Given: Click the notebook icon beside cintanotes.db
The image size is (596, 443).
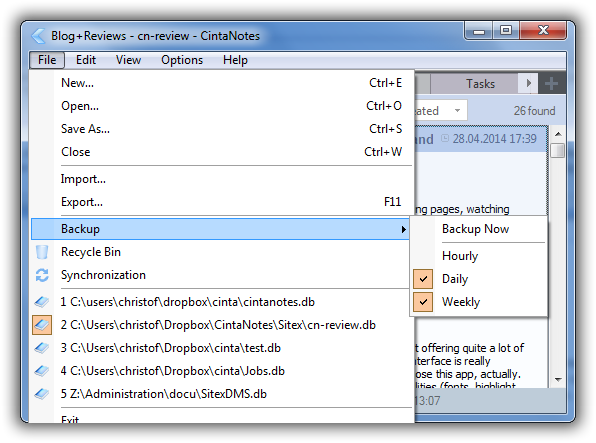Looking at the screenshot, I should pos(42,302).
